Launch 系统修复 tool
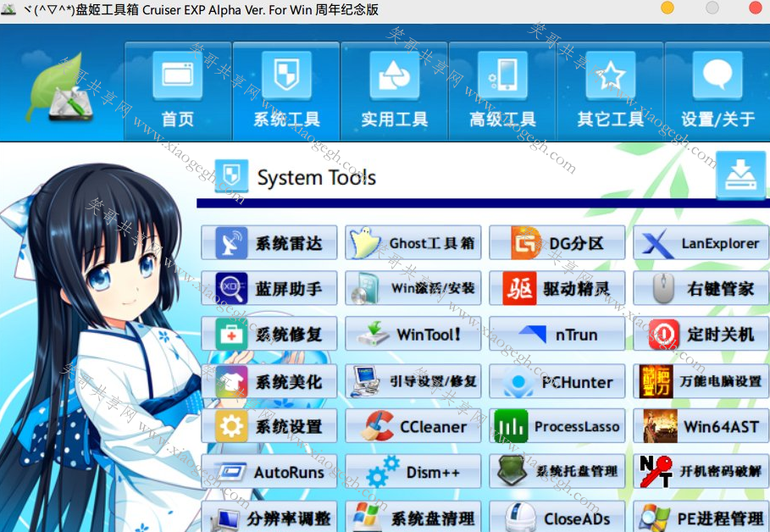Image resolution: width=770 pixels, height=532 pixels. pos(269,334)
